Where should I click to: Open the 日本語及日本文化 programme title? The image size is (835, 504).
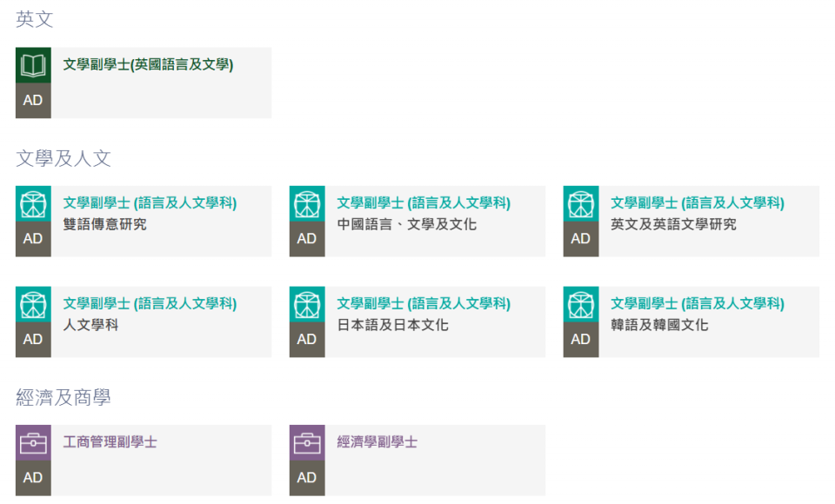[x=392, y=325]
